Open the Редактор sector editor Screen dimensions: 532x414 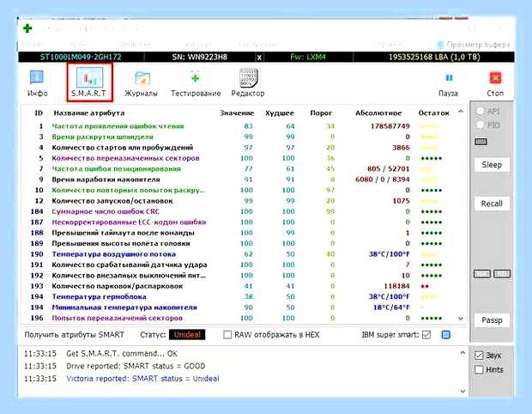coord(248,82)
